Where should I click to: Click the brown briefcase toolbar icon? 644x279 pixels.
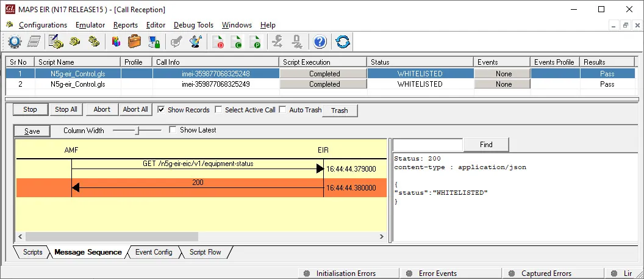(134, 42)
